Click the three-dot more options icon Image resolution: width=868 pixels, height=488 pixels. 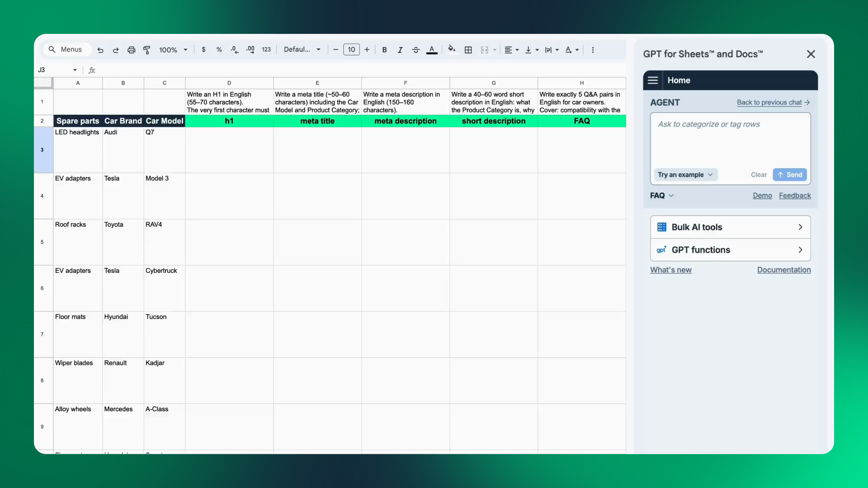593,50
